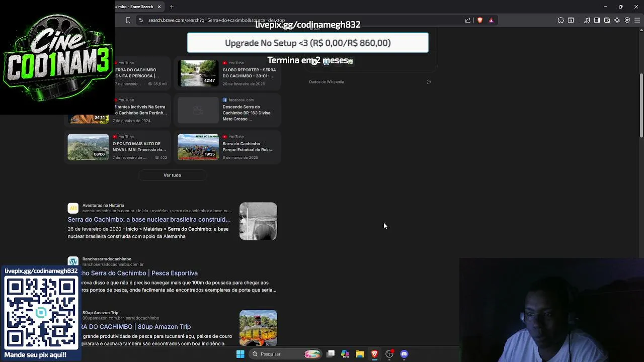Click the Ver tudo button under videos
Screen dimensions: 644x362
click(x=172, y=175)
